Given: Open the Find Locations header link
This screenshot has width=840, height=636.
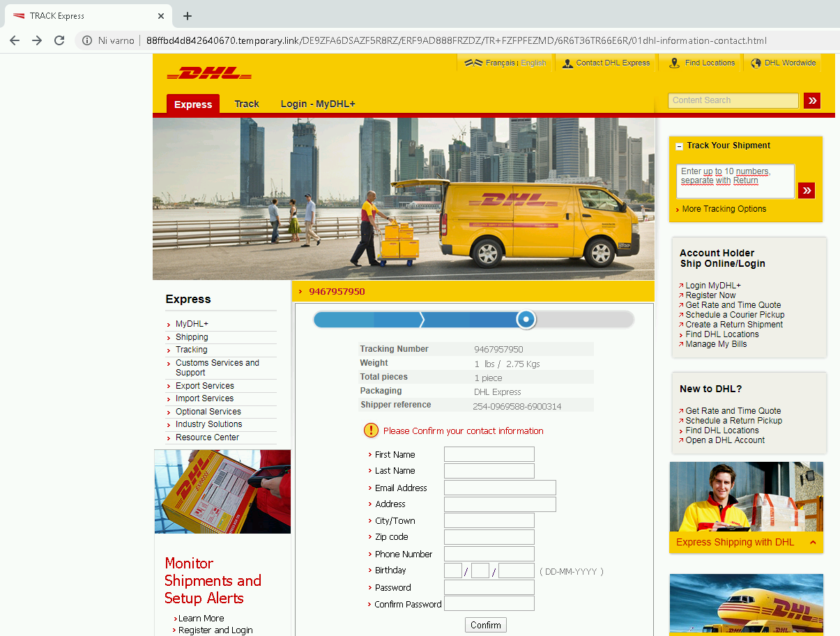Looking at the screenshot, I should 710,63.
